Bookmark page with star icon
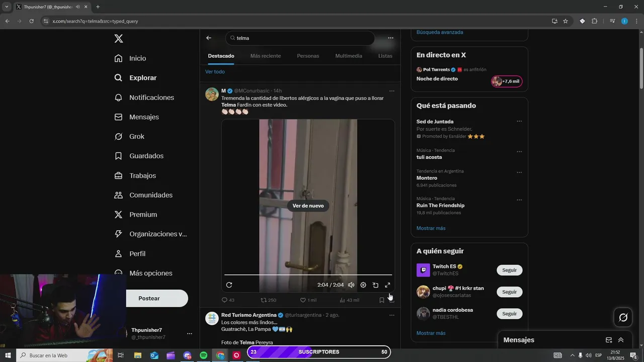644x362 pixels. pos(566,21)
